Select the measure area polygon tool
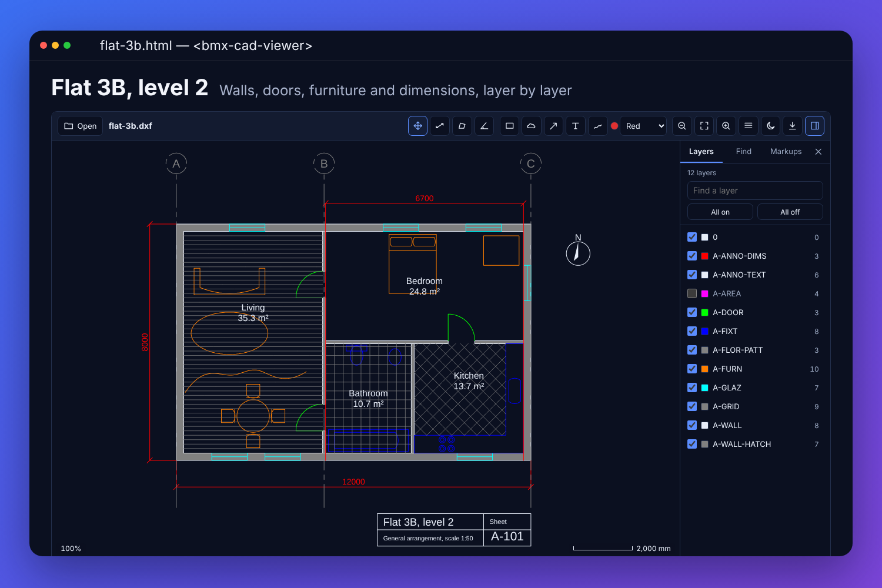This screenshot has height=588, width=882. 462,126
